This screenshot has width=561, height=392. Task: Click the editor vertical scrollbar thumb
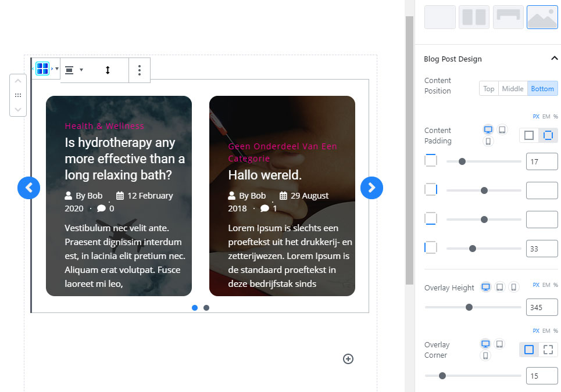pos(409,150)
